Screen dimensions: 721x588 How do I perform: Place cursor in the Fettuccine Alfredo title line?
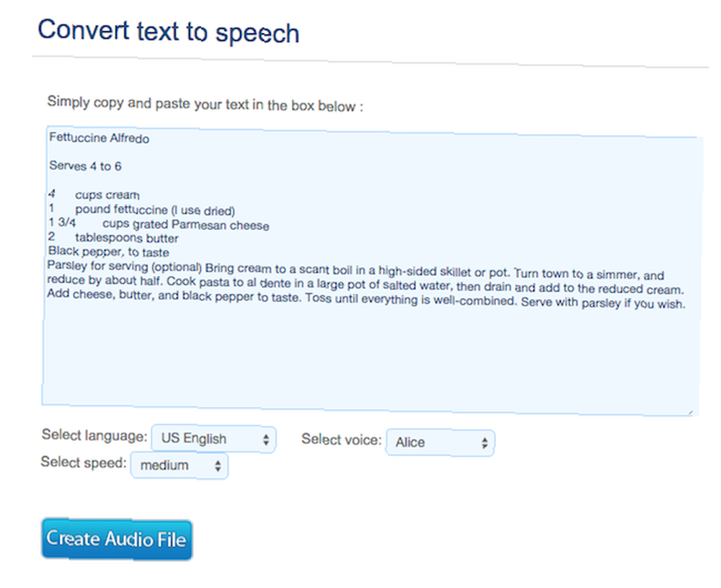[x=99, y=138]
